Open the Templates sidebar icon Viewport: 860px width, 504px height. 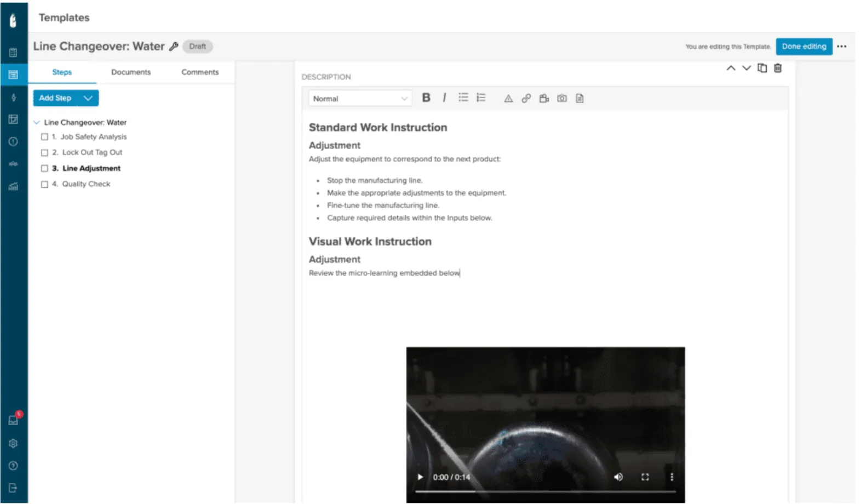click(x=13, y=75)
